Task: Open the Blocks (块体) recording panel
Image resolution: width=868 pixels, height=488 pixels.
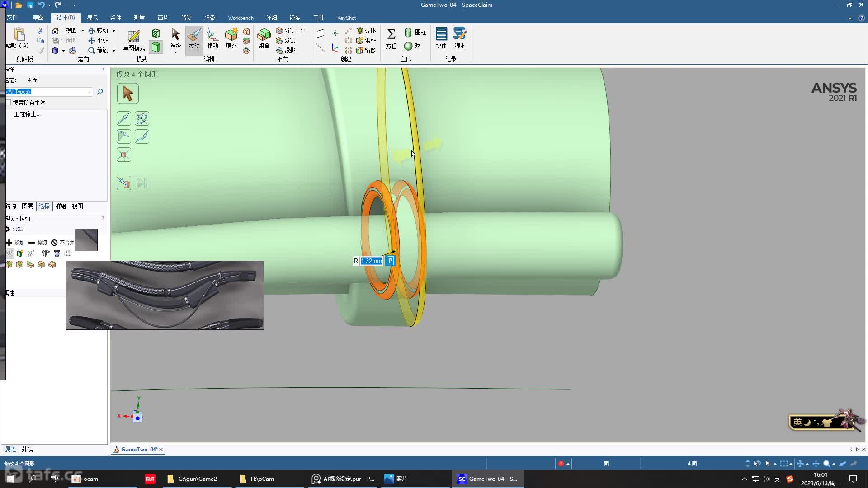Action: [x=441, y=39]
